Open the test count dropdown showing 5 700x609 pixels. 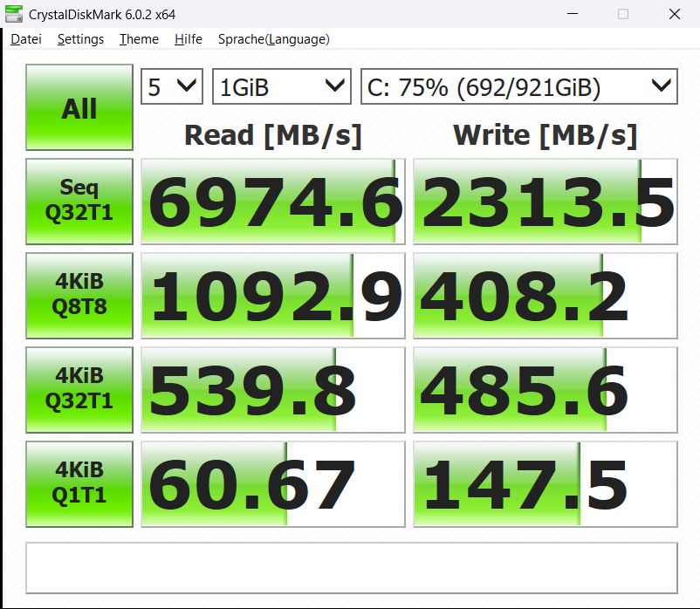(x=172, y=86)
